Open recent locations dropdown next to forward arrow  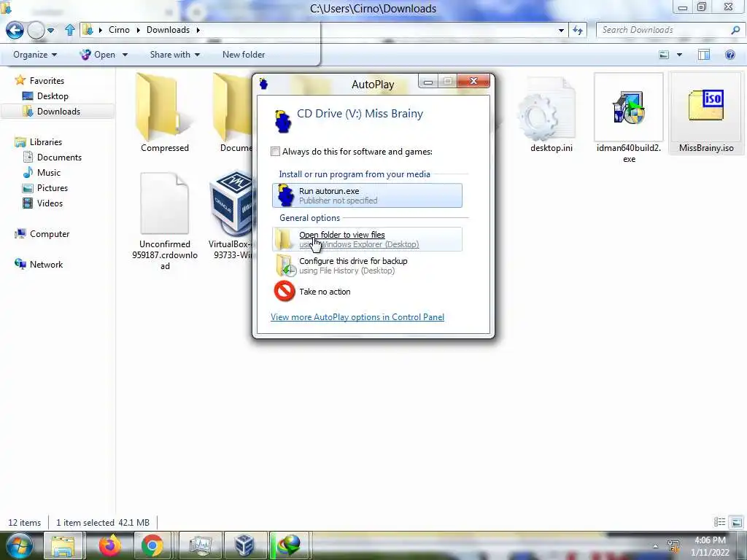point(50,30)
